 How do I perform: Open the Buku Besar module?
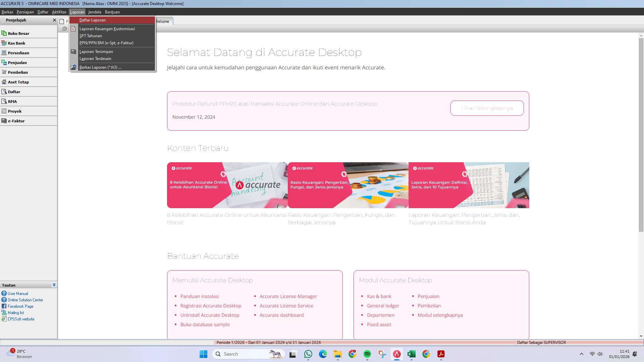(19, 33)
